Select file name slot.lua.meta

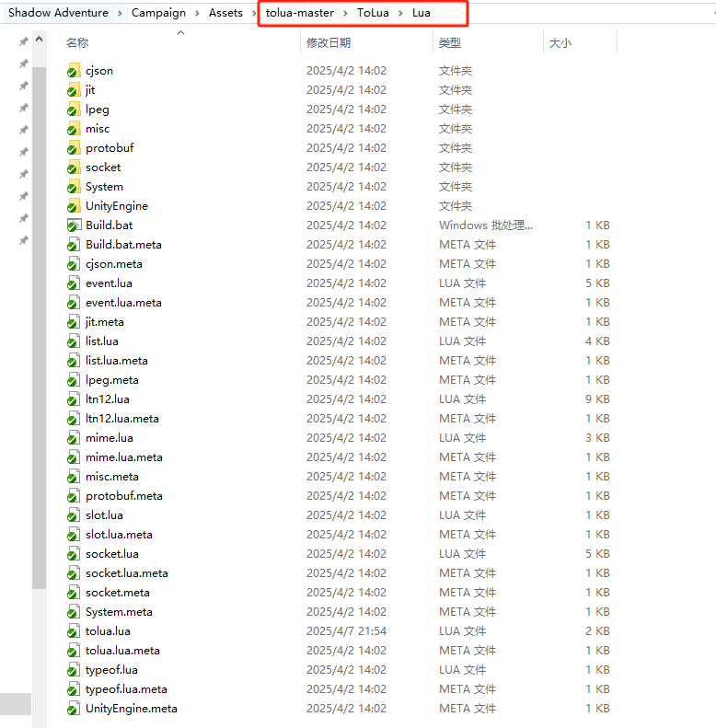[x=119, y=535]
